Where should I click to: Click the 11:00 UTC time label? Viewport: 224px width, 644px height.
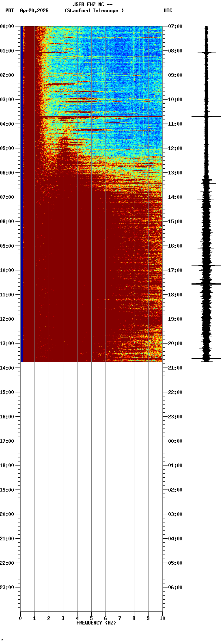coord(175,124)
